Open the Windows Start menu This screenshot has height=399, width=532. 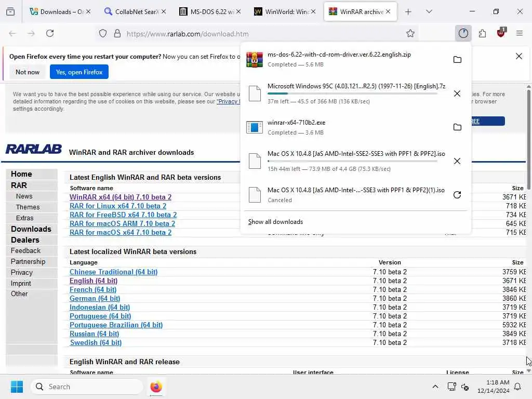point(17,387)
